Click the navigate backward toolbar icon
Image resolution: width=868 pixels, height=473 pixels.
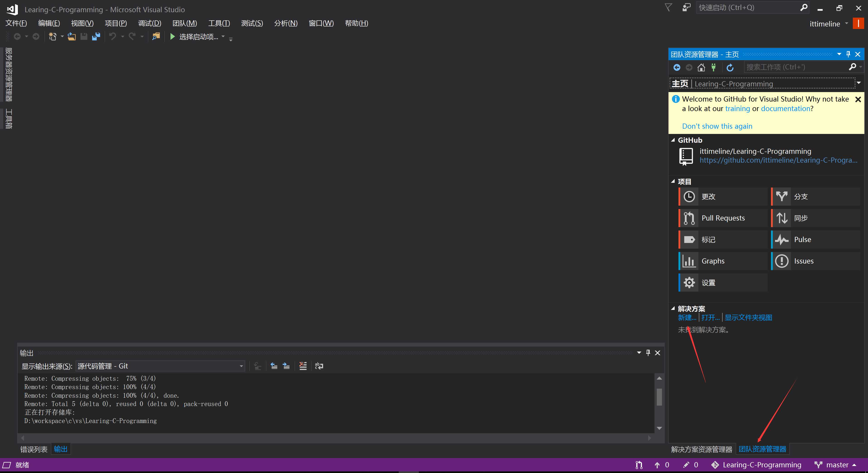[17, 36]
